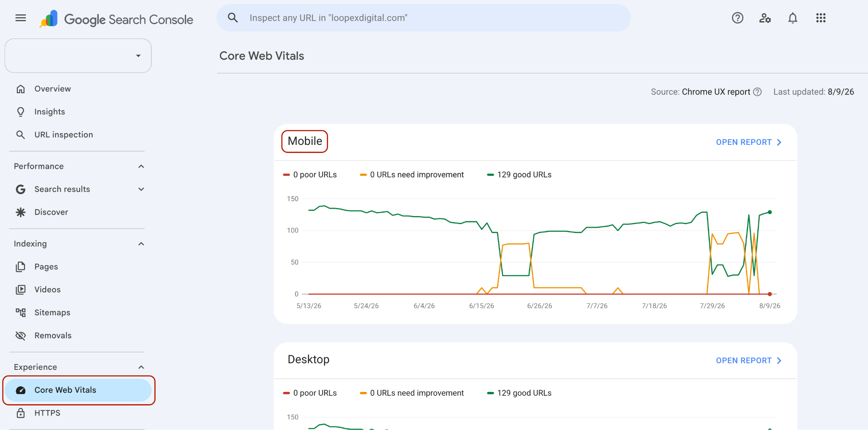868x430 pixels.
Task: Click the Sitemaps tree icon
Action: pos(20,313)
